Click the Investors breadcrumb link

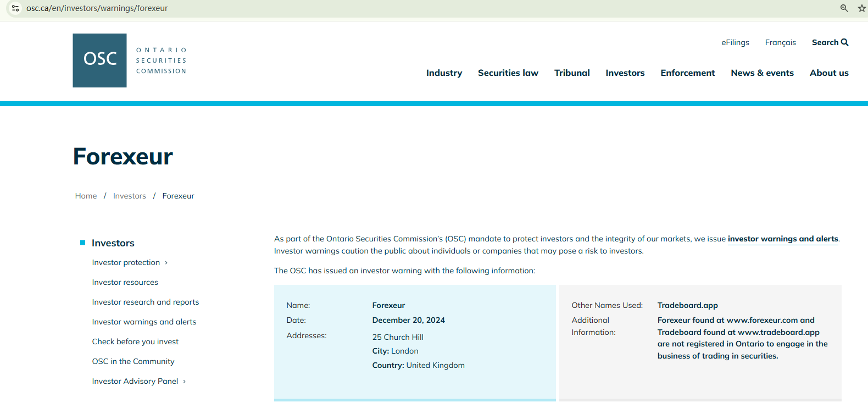130,196
